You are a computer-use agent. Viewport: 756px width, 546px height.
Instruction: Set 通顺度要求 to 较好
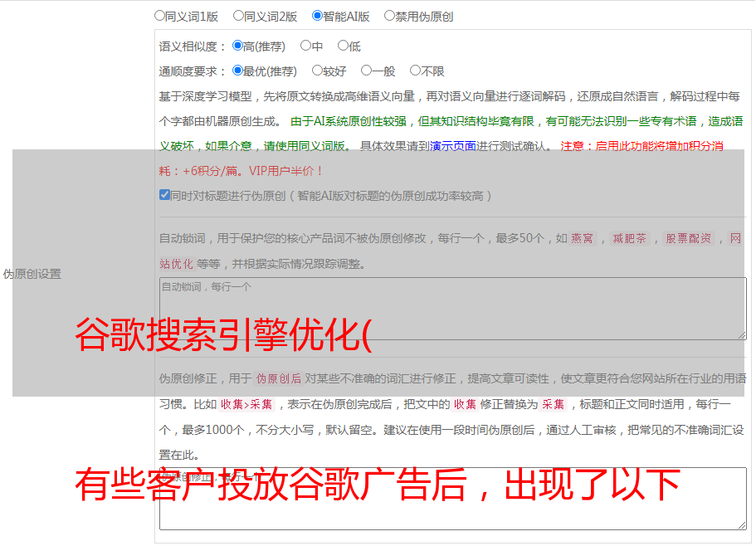coord(317,71)
